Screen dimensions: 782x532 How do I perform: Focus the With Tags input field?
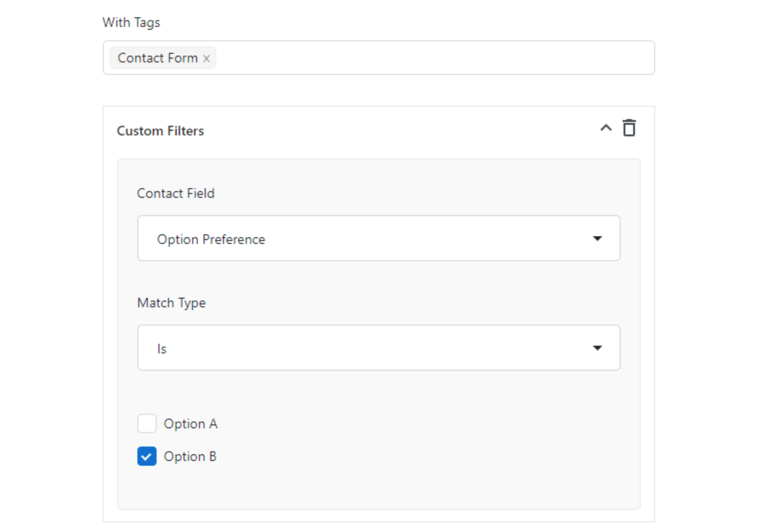(432, 58)
